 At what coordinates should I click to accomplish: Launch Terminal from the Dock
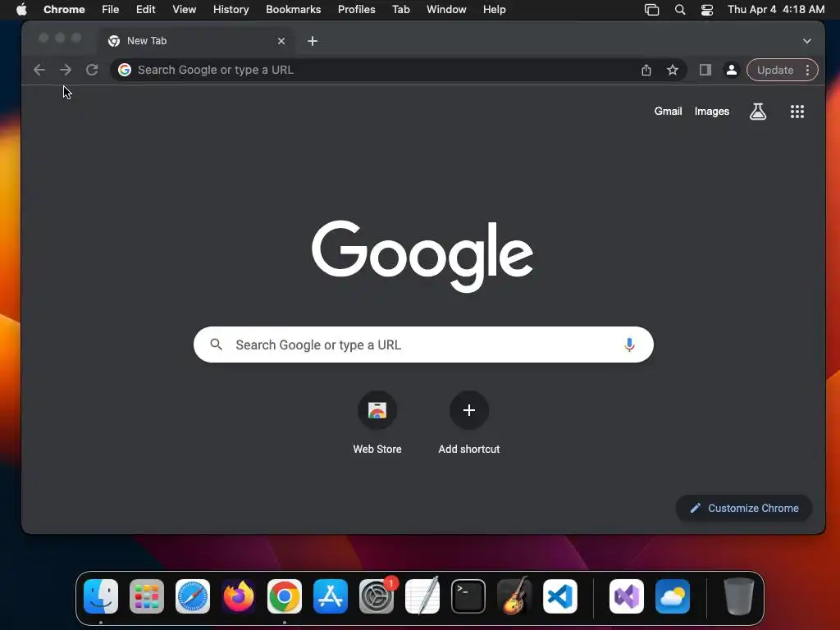point(468,596)
